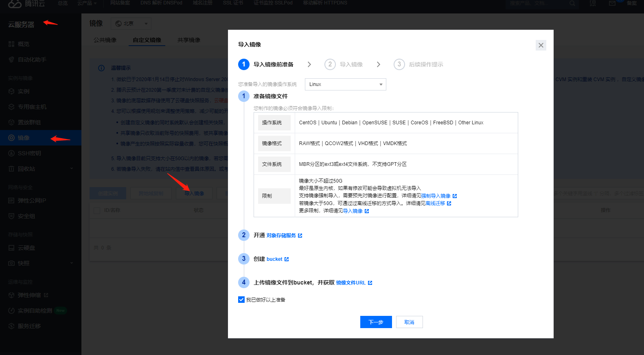
Task: Open the message mail icon in header
Action: point(612,3)
